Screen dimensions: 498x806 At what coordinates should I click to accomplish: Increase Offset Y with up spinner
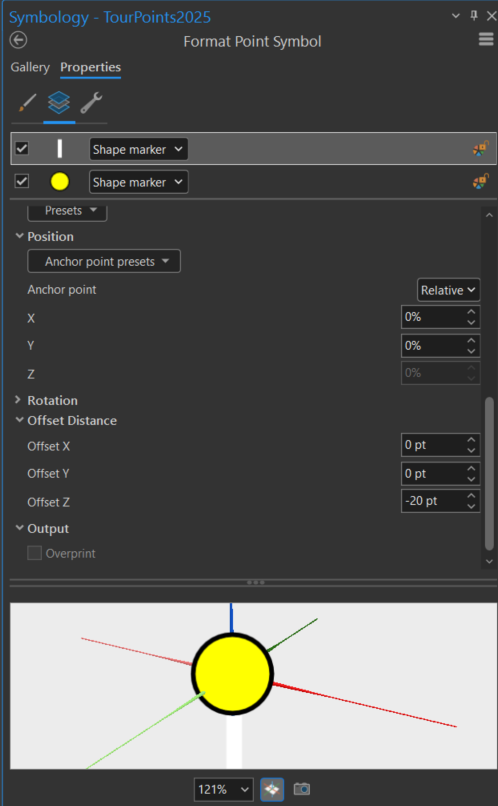[x=471, y=468]
